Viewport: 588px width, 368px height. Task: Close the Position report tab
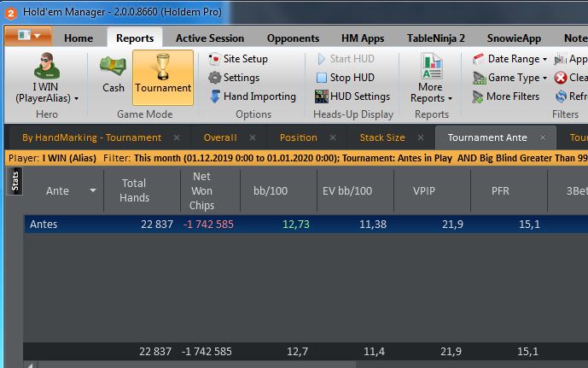pos(333,137)
